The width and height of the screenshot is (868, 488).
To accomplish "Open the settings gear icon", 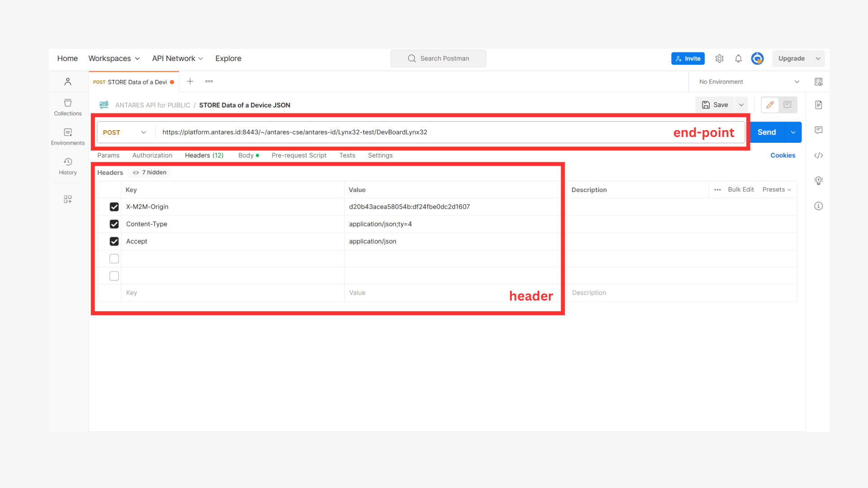I will click(719, 58).
